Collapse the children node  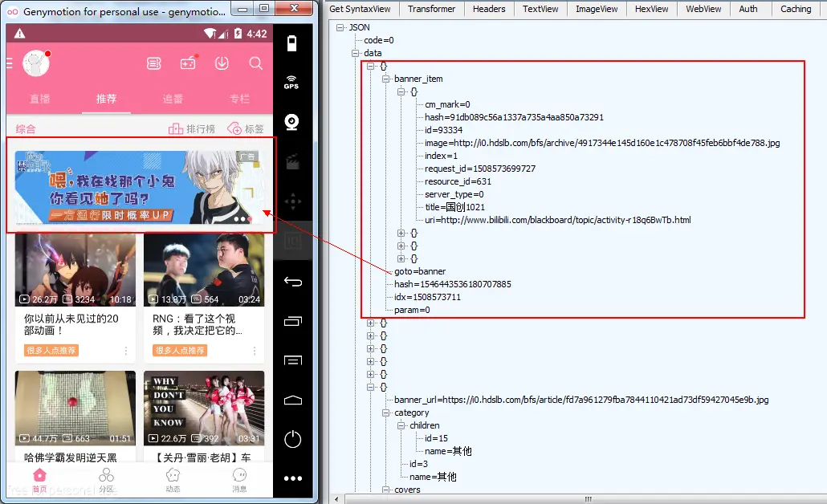click(401, 425)
